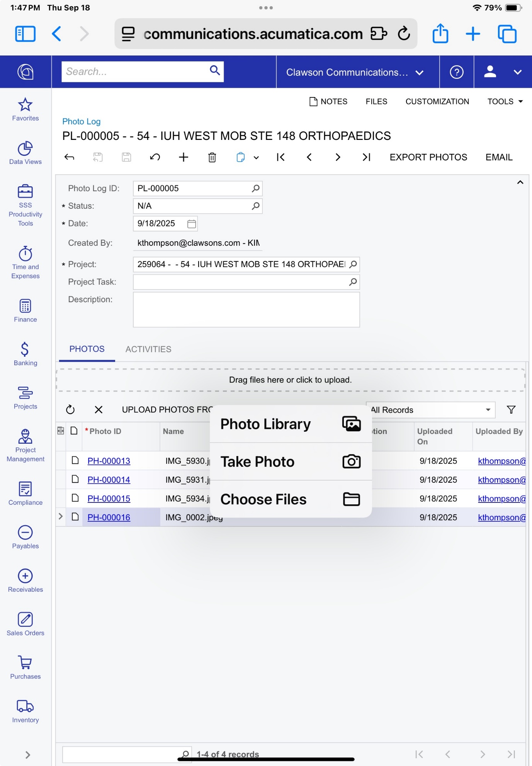Viewport: 532px width, 766px height.
Task: Open the Compliance workspace icon
Action: (x=25, y=493)
